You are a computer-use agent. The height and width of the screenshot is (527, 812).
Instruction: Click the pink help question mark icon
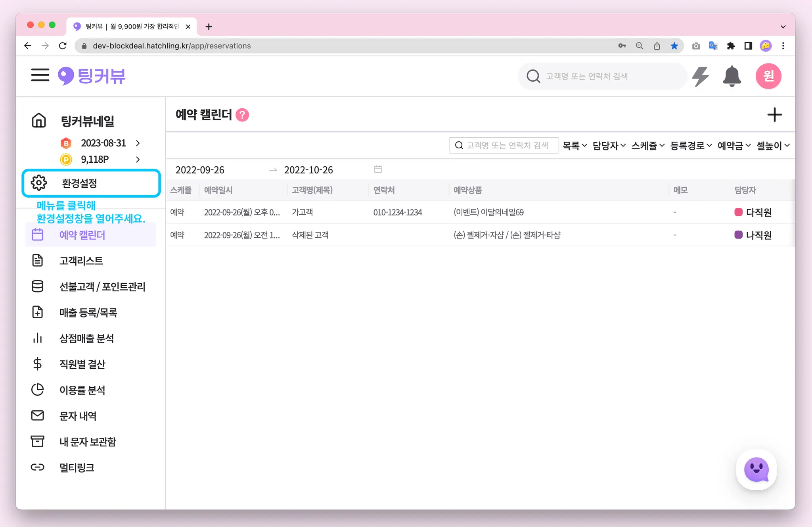click(x=242, y=115)
